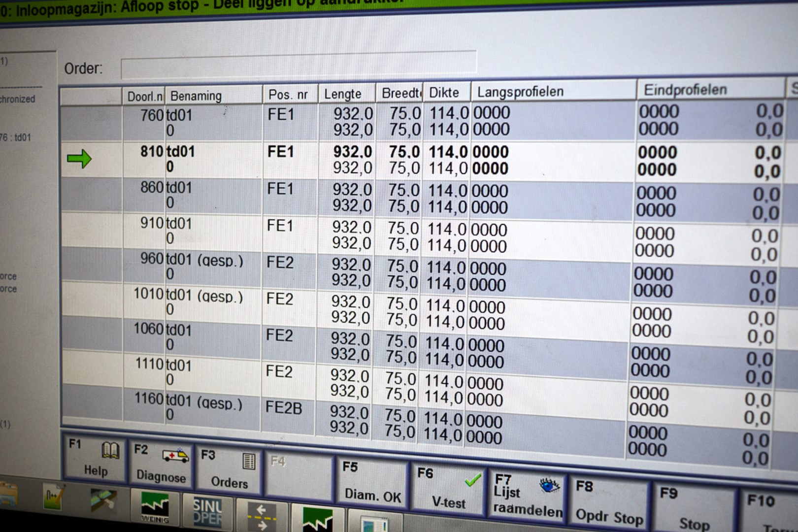The height and width of the screenshot is (532, 798).
Task: Select the Langsprofielen column header
Action: [520, 92]
